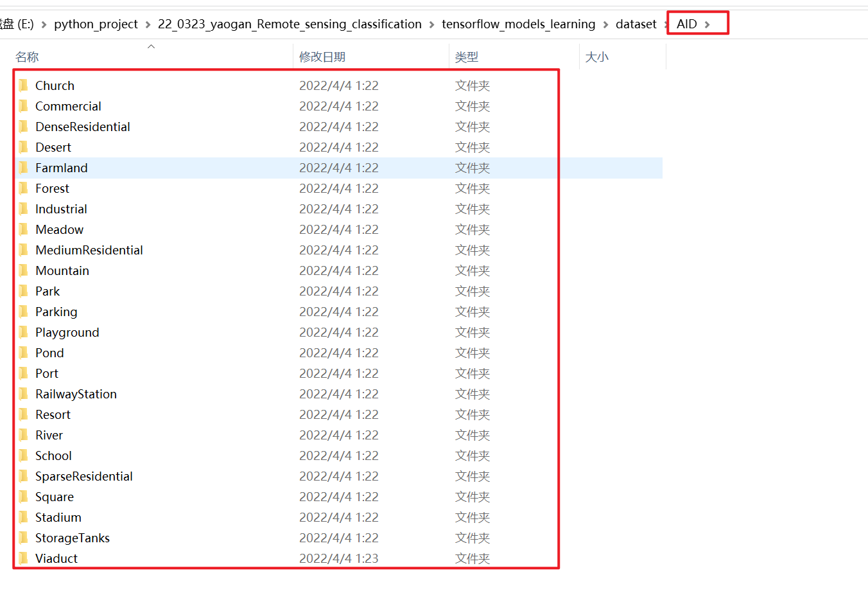Select the DenseResidential folder icon
The image size is (868, 602).
(x=23, y=127)
